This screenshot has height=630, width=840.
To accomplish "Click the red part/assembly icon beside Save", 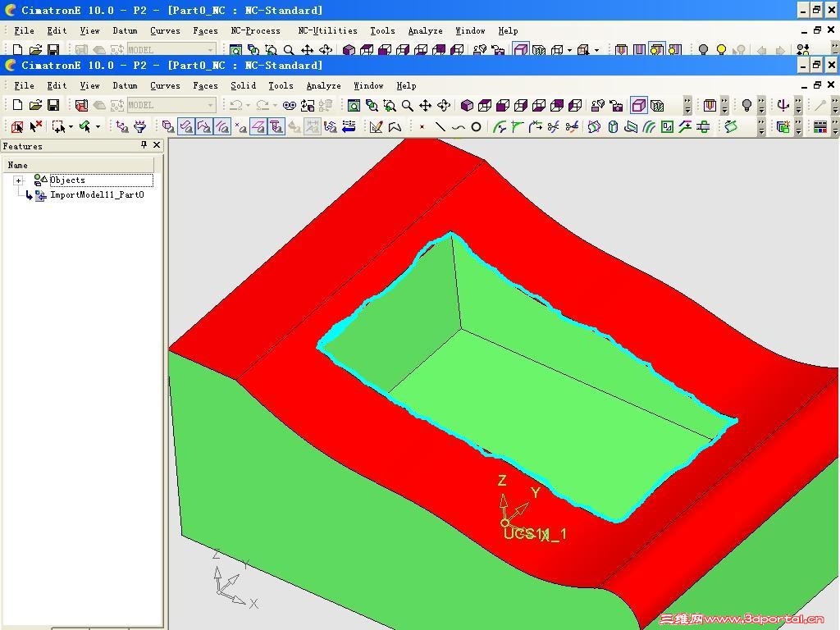I will (81, 105).
